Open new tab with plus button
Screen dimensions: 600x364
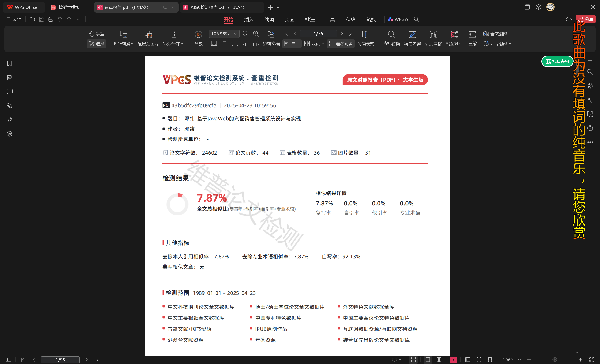pyautogui.click(x=270, y=7)
